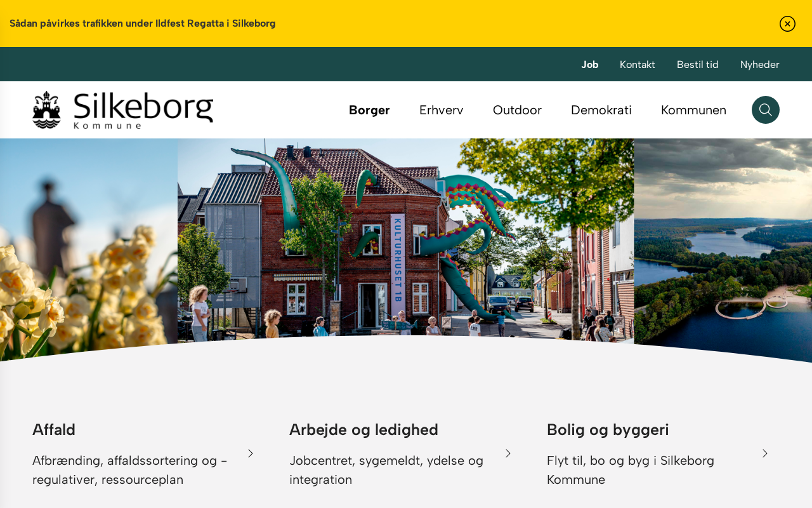Open the Bolig og byggeri heading

pyautogui.click(x=608, y=430)
